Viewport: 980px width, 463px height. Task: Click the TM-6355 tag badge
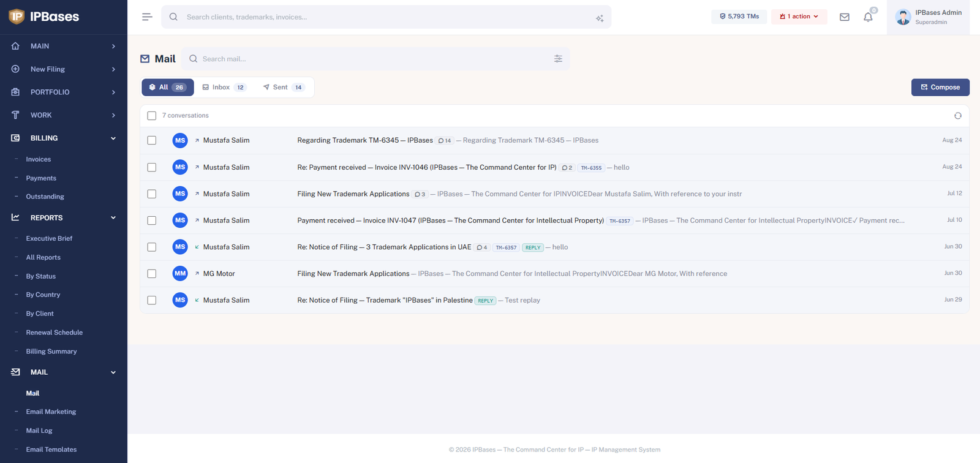point(591,167)
